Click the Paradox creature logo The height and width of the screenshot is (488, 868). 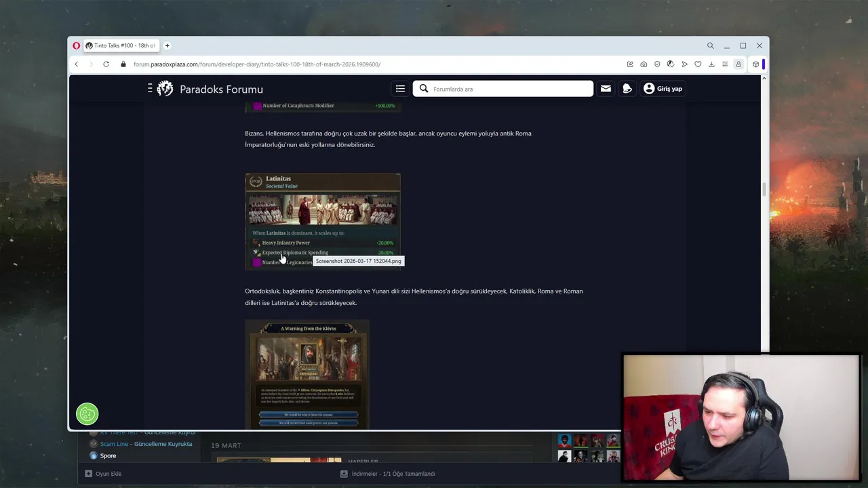[165, 89]
